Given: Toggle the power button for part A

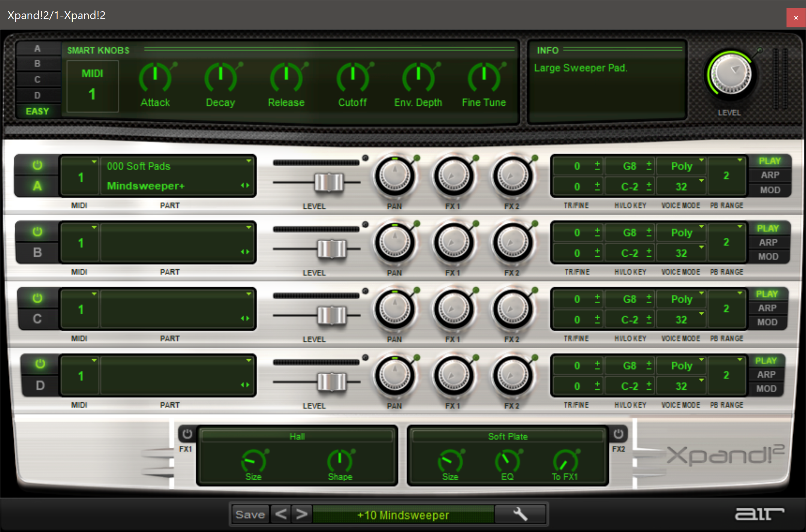Looking at the screenshot, I should pos(37,165).
